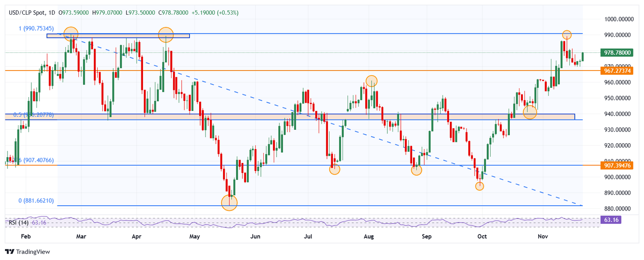Click the Jun label on the time axis

click(255, 236)
